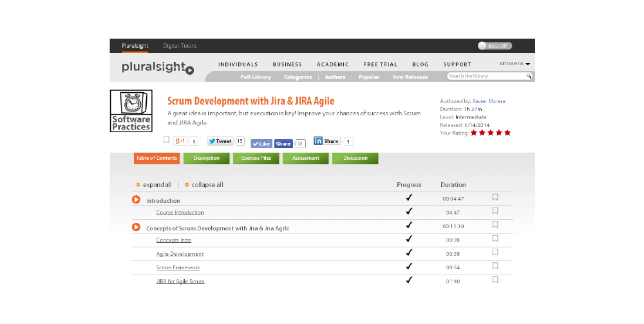Click the expand all circle icon
The image size is (644, 324).
pos(138,185)
